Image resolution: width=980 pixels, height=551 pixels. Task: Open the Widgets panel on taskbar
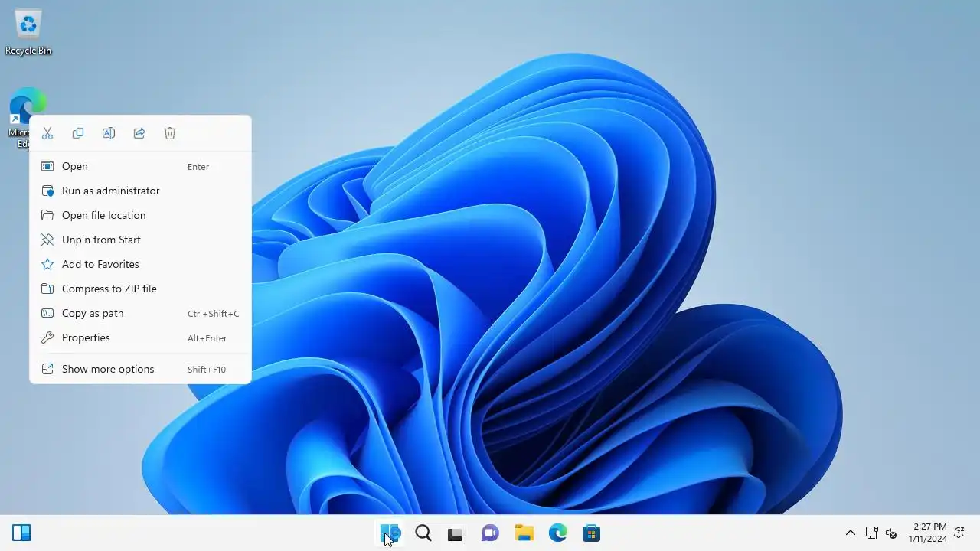(21, 533)
